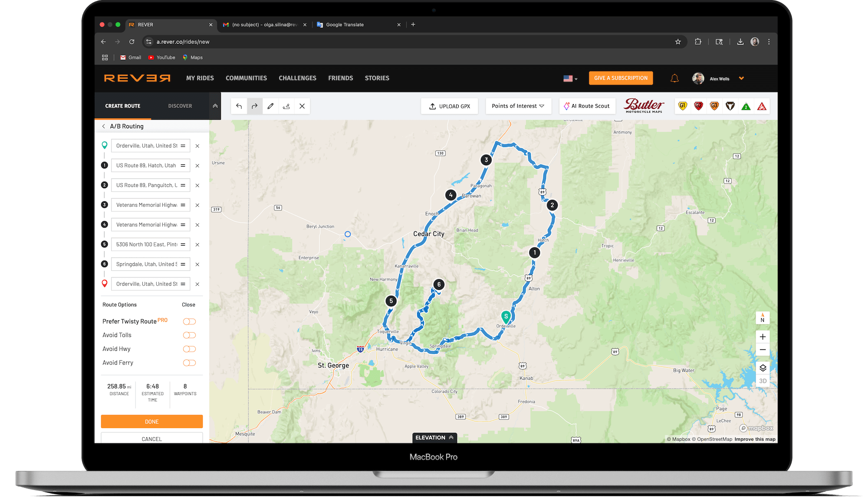868x497 pixels.
Task: Select the yellow G1 Butler road badge
Action: tap(683, 106)
